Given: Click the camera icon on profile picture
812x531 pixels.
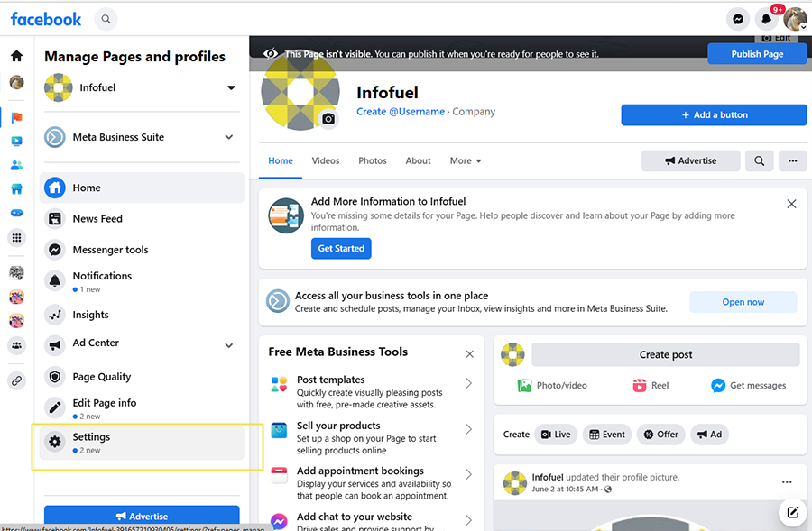Looking at the screenshot, I should (328, 119).
